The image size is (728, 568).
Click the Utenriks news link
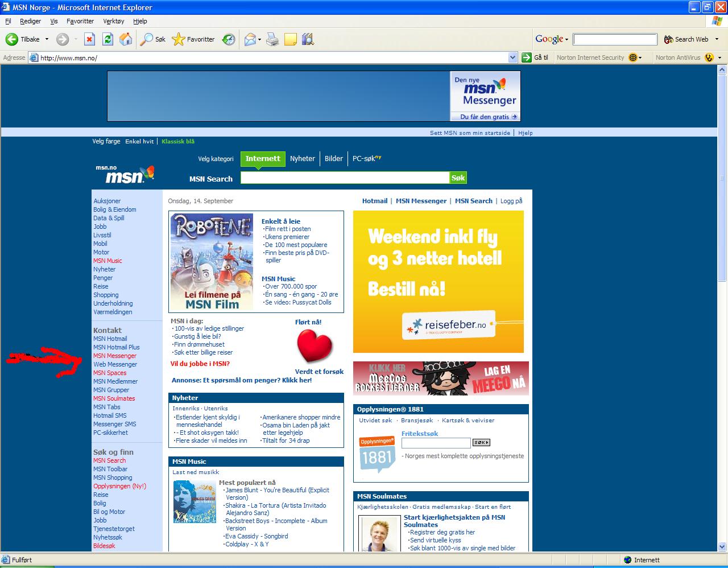point(216,409)
